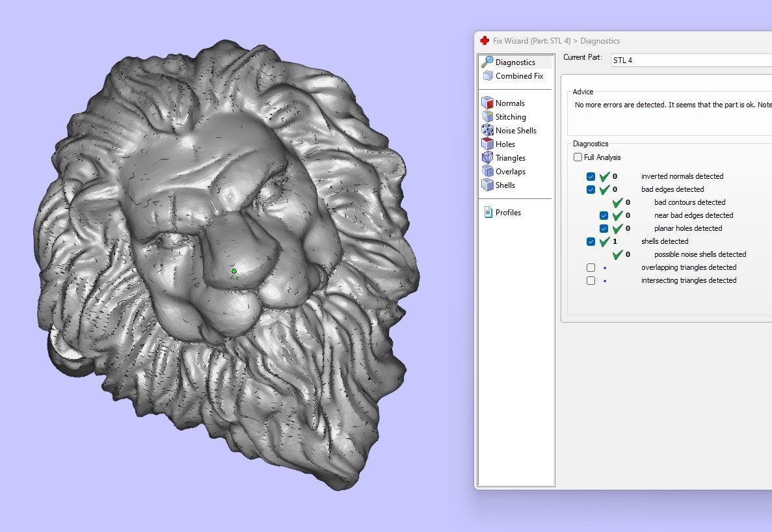Image resolution: width=772 pixels, height=532 pixels.
Task: Uncheck shells detection checkbox
Action: tap(591, 242)
